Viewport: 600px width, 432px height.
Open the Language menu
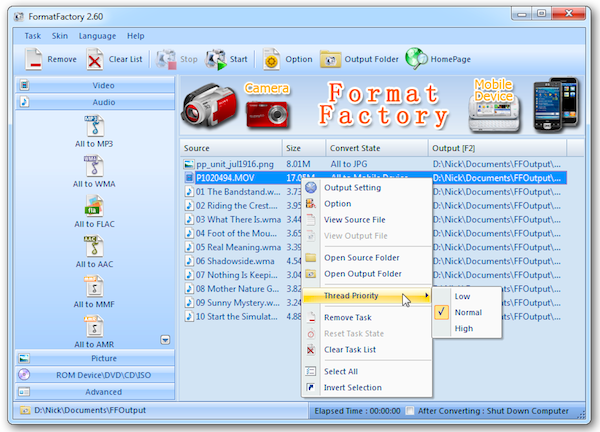97,36
